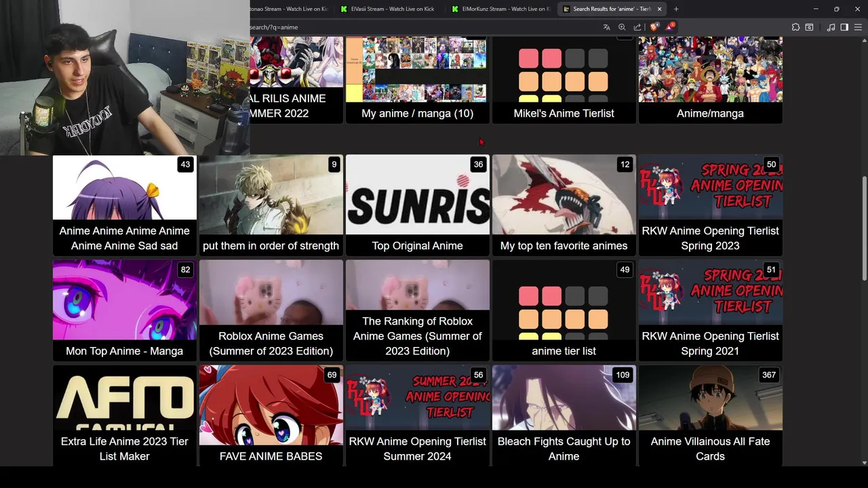
Task: Open the Anime/manga template card
Action: pyautogui.click(x=711, y=80)
